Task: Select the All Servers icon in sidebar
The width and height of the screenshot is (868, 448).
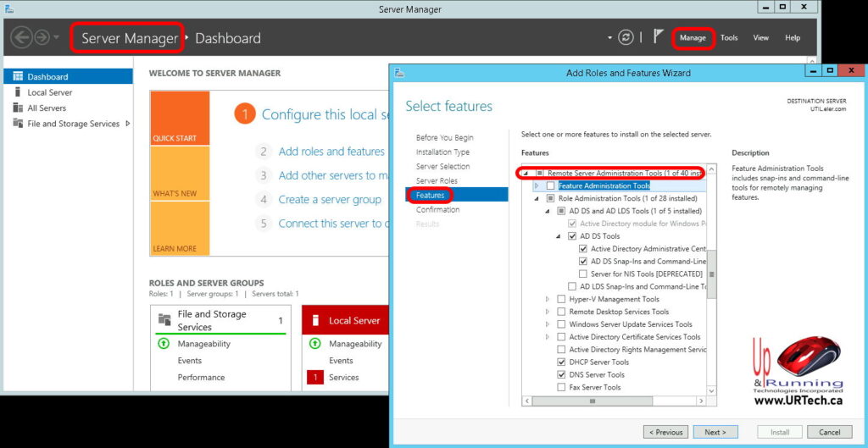Action: (18, 108)
